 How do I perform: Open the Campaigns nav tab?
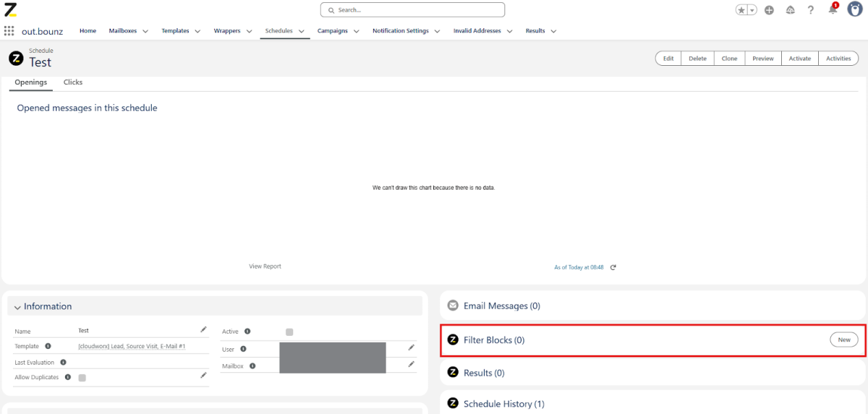(333, 31)
